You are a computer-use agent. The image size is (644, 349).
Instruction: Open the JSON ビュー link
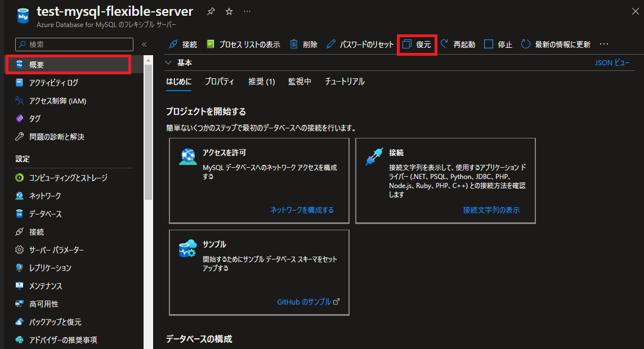[612, 63]
